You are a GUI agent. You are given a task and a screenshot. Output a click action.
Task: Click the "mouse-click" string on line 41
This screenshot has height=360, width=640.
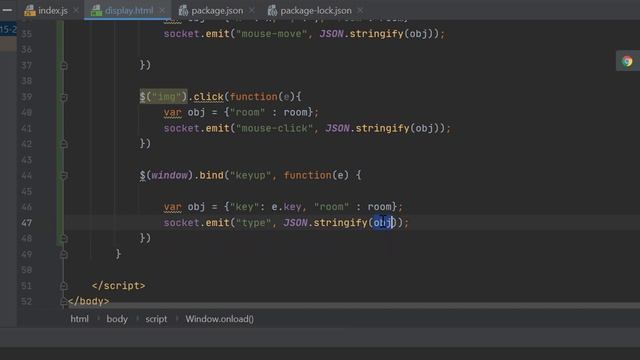274,129
